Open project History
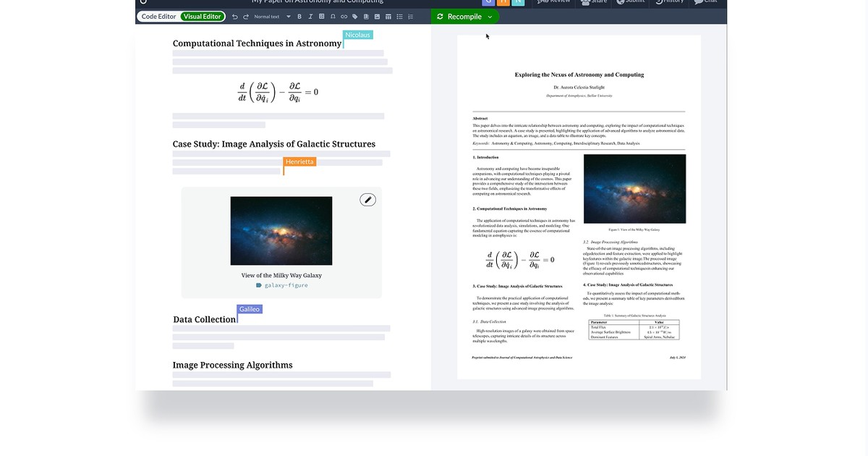Image resolution: width=868 pixels, height=456 pixels. pyautogui.click(x=669, y=1)
